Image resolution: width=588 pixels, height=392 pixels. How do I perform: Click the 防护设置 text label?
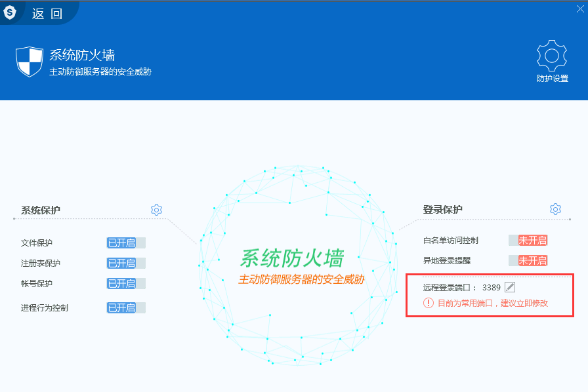(x=552, y=79)
